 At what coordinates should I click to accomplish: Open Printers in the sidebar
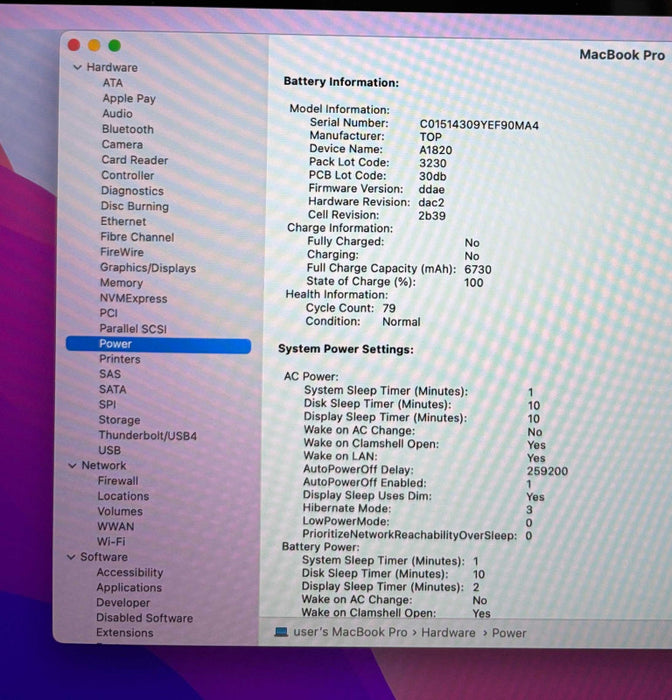pyautogui.click(x=120, y=359)
